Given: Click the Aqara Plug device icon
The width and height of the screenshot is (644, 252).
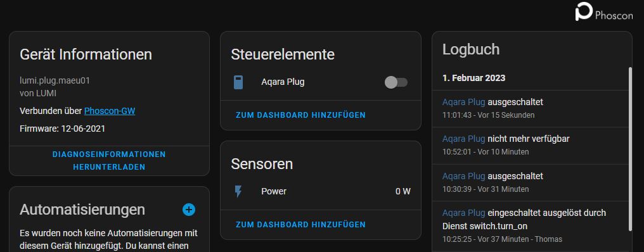Looking at the screenshot, I should pos(238,82).
